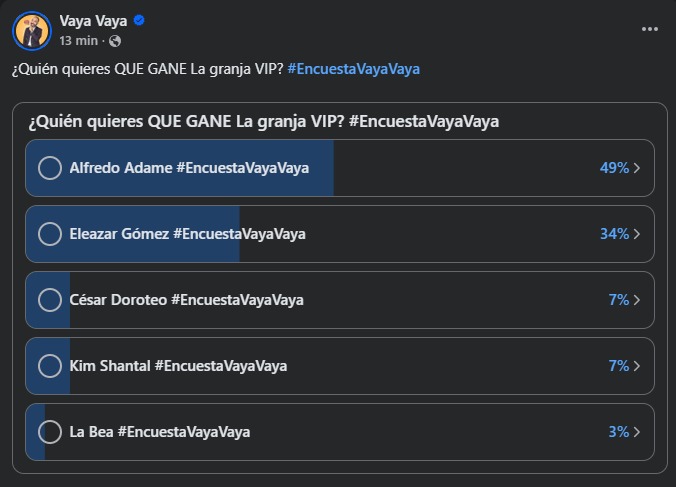Click the 34% result for Eleazar Gómez
Viewport: 676px width, 487px height.
click(x=613, y=234)
